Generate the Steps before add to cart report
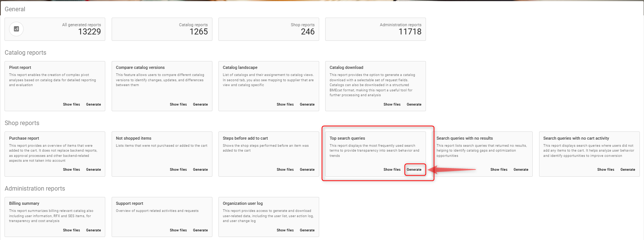 307,170
